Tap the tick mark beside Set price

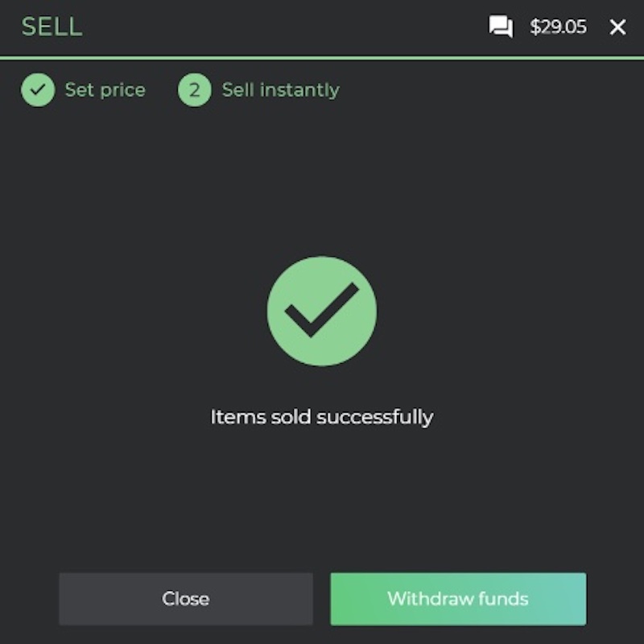point(38,90)
